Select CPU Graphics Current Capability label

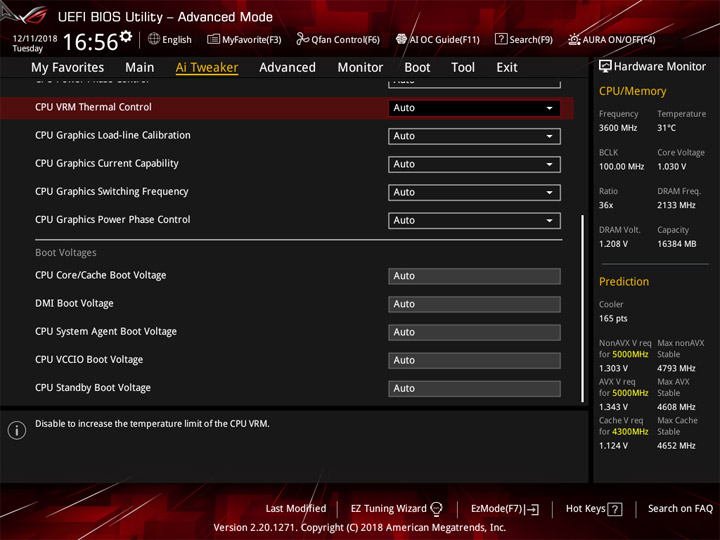pyautogui.click(x=107, y=163)
